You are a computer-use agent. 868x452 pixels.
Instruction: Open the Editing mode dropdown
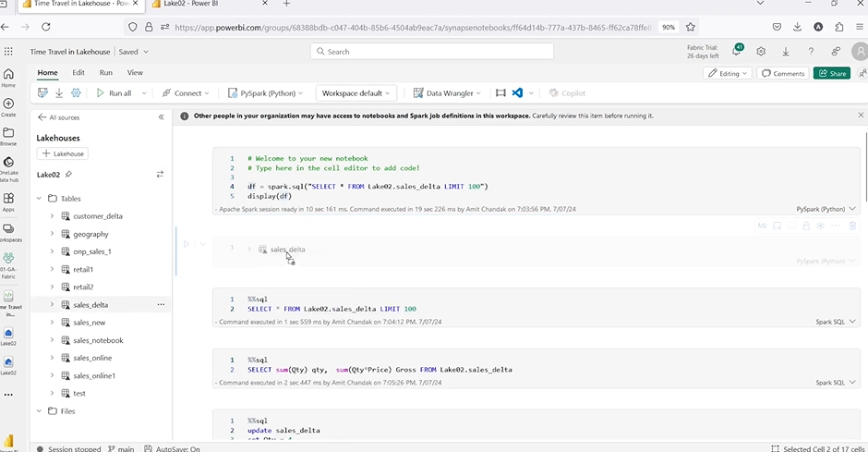tap(728, 73)
